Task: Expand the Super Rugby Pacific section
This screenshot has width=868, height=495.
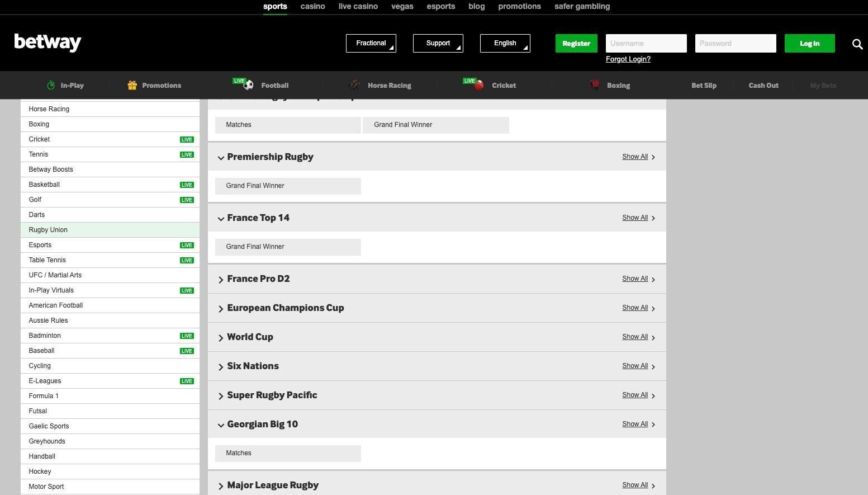Action: 221,395
